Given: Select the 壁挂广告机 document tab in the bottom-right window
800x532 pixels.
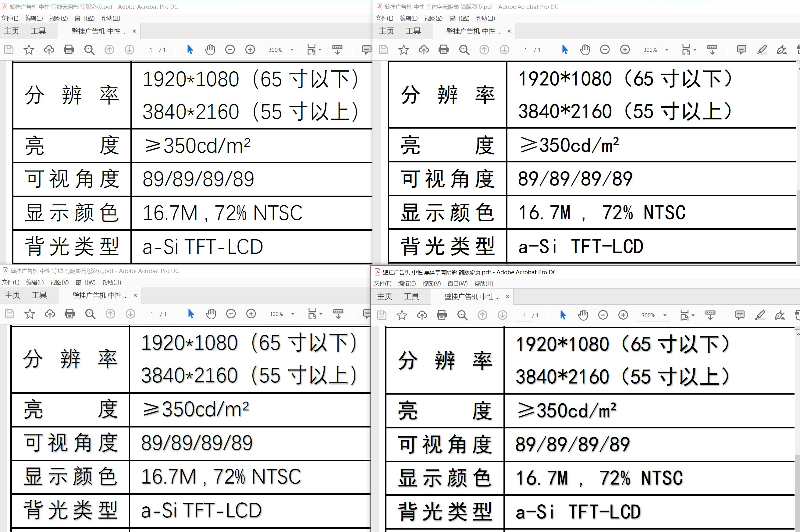Looking at the screenshot, I should (x=472, y=297).
